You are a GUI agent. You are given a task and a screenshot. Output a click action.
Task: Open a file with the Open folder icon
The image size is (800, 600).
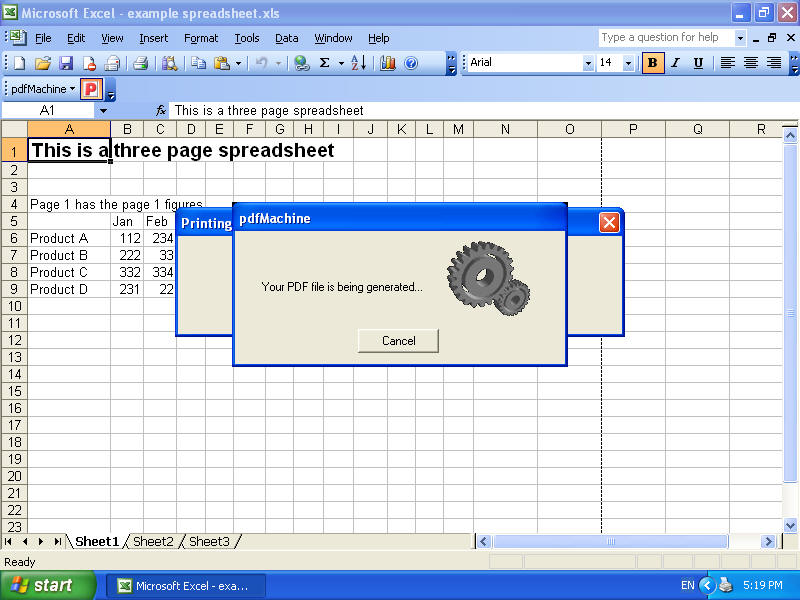pos(43,63)
